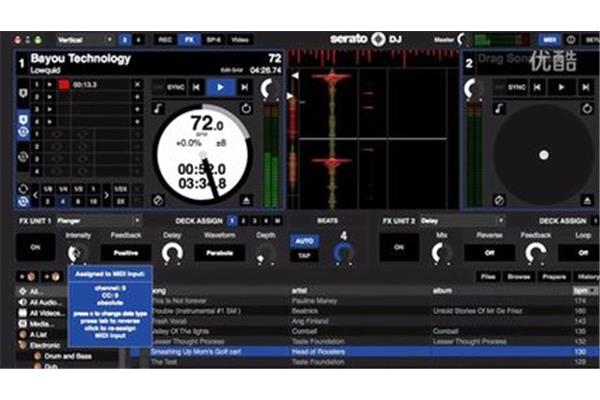Image resolution: width=600 pixels, height=400 pixels.
Task: Click cue slot 2 play arrow on deck 1
Action: 50,97
